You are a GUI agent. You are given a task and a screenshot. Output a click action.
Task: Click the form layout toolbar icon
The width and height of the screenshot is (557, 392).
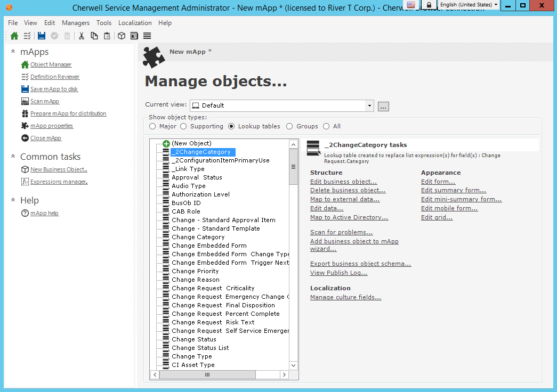click(134, 36)
